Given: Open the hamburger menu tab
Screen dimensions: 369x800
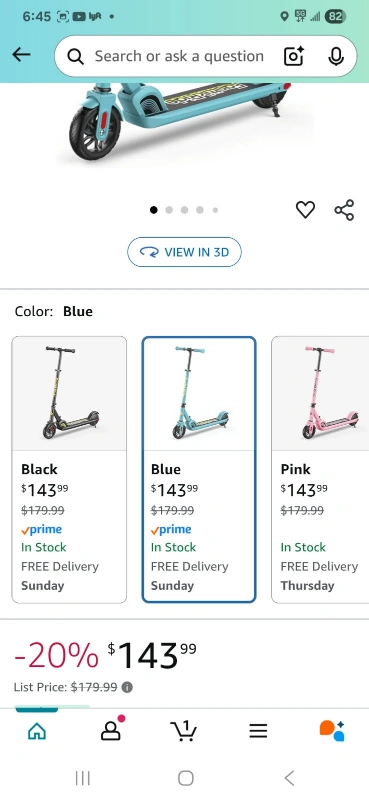Looking at the screenshot, I should [x=258, y=731].
